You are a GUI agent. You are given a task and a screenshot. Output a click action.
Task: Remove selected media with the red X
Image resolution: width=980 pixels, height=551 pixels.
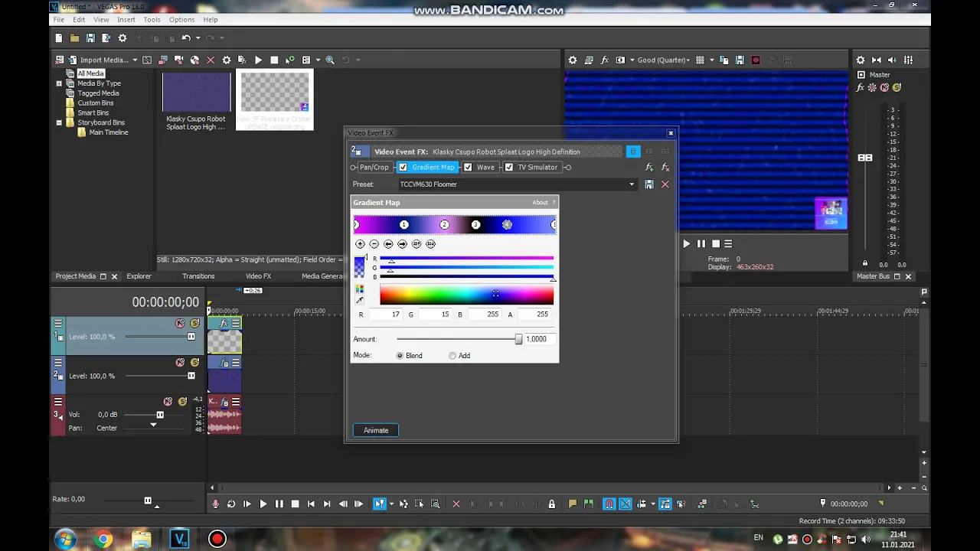tap(211, 60)
